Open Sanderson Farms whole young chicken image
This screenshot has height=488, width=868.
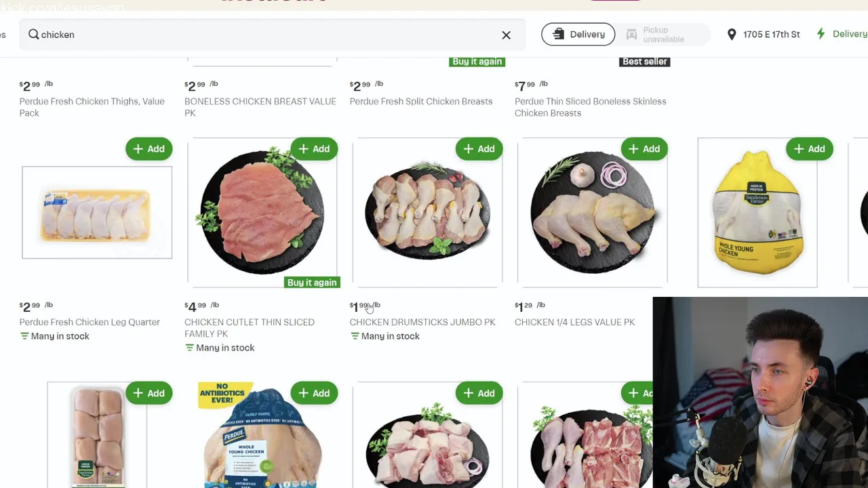coord(757,213)
